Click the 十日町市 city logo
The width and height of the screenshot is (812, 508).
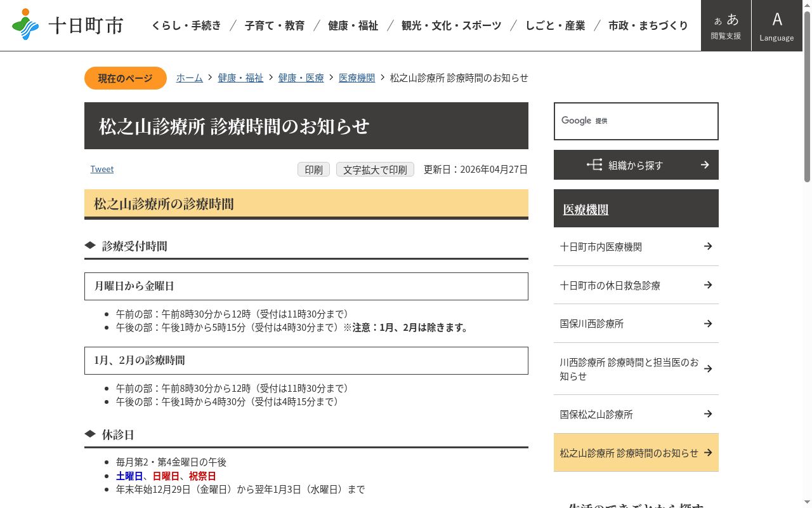coord(67,25)
